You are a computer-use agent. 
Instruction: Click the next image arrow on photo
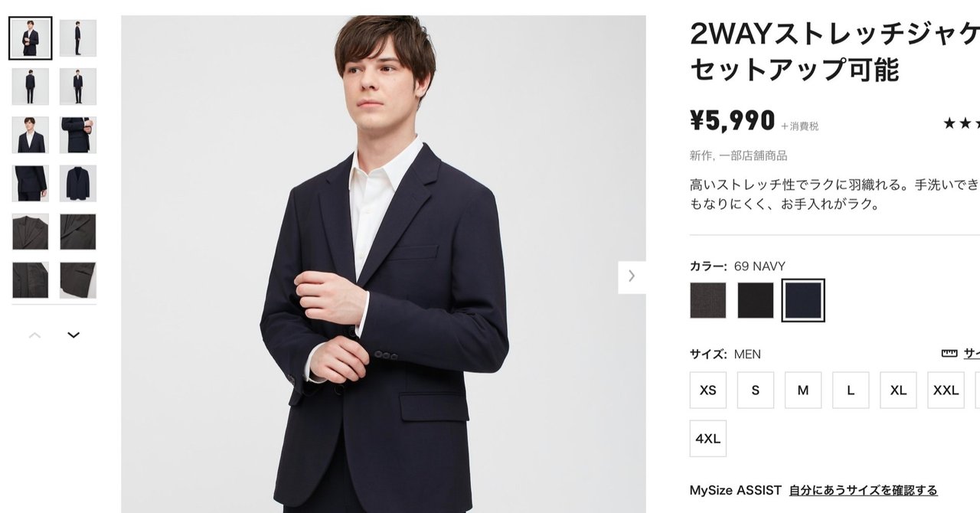click(632, 276)
